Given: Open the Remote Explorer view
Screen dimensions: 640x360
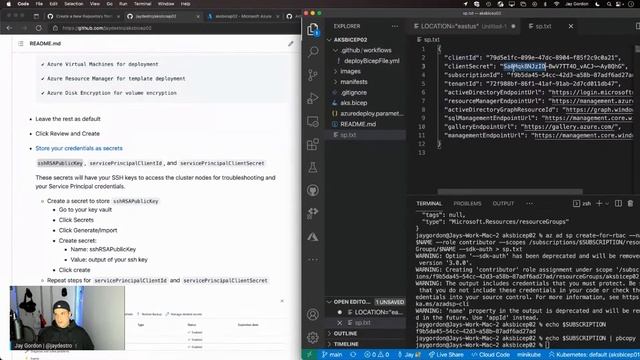Looking at the screenshot, I should click(x=313, y=121).
